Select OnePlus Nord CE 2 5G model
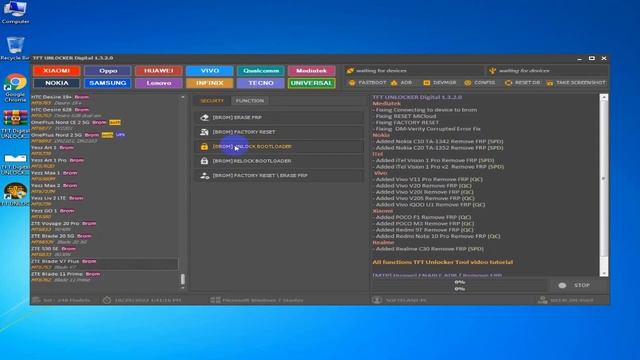This screenshot has height=360, width=640. [x=105, y=125]
